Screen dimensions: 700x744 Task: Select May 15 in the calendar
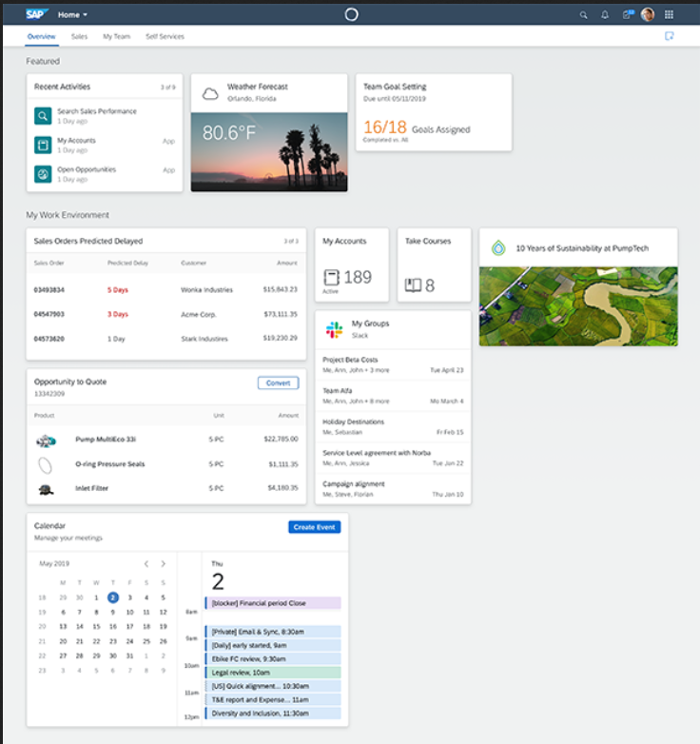(x=96, y=626)
